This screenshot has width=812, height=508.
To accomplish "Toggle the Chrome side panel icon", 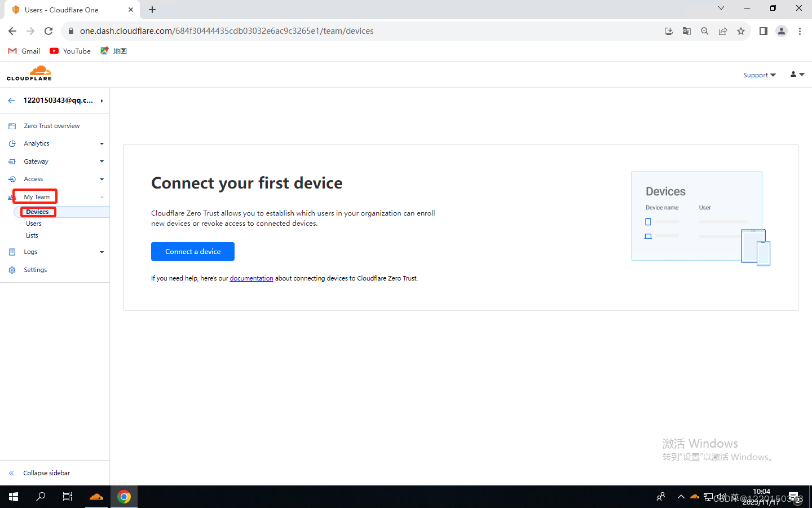I will tap(764, 31).
